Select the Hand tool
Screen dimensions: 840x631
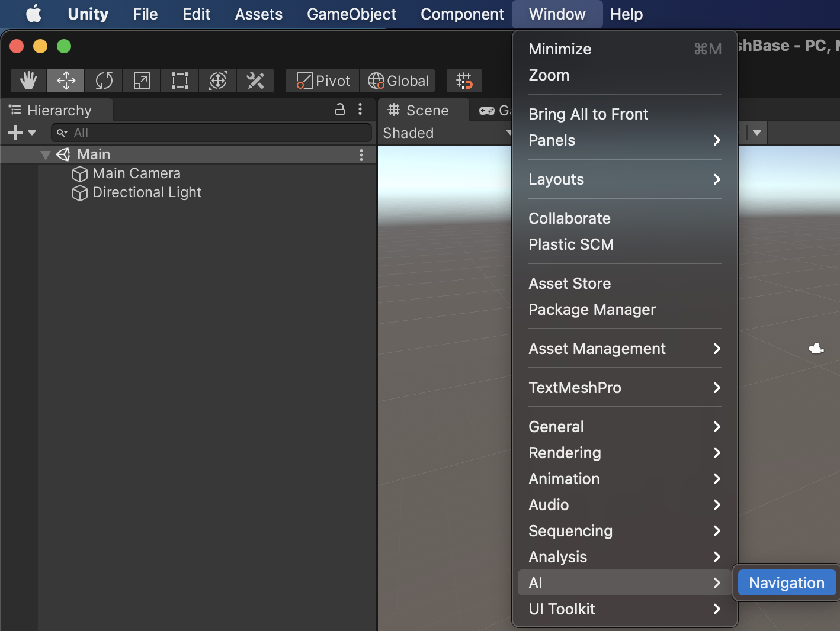(x=28, y=81)
